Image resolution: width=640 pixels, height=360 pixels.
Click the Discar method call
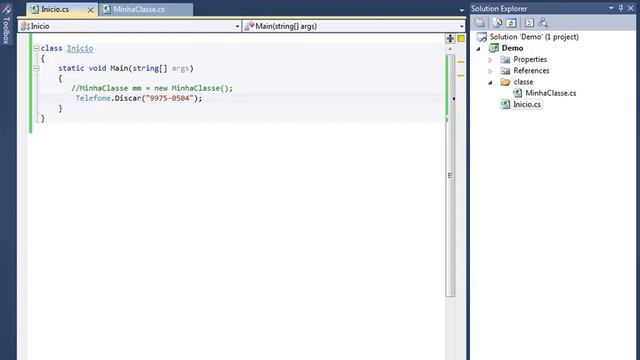(128, 98)
